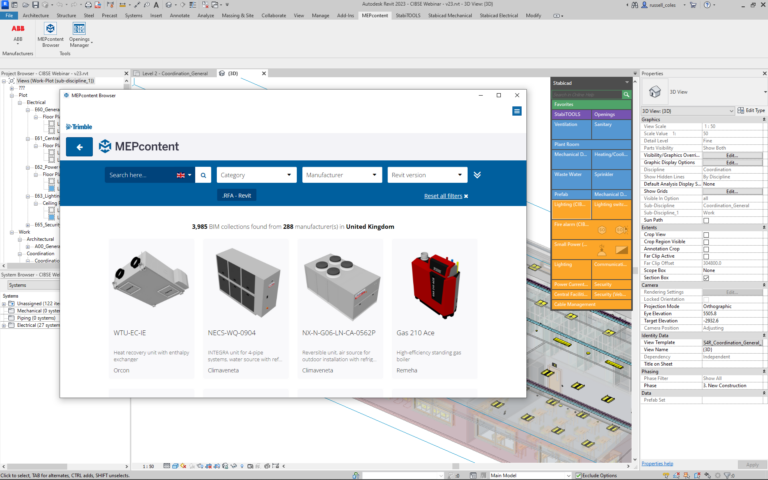The height and width of the screenshot is (480, 768).
Task: Open the Stabicad Electrical ribbon tab
Action: (x=499, y=16)
